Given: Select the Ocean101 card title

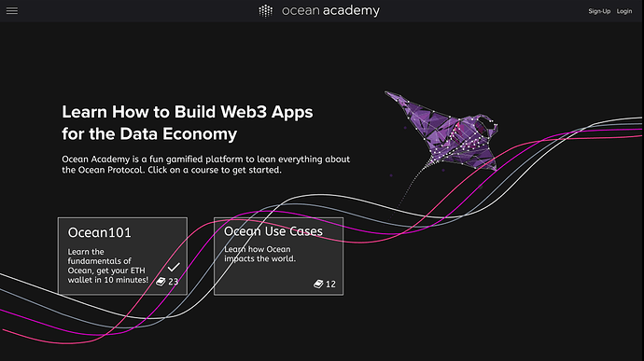Looking at the screenshot, I should click(99, 232).
